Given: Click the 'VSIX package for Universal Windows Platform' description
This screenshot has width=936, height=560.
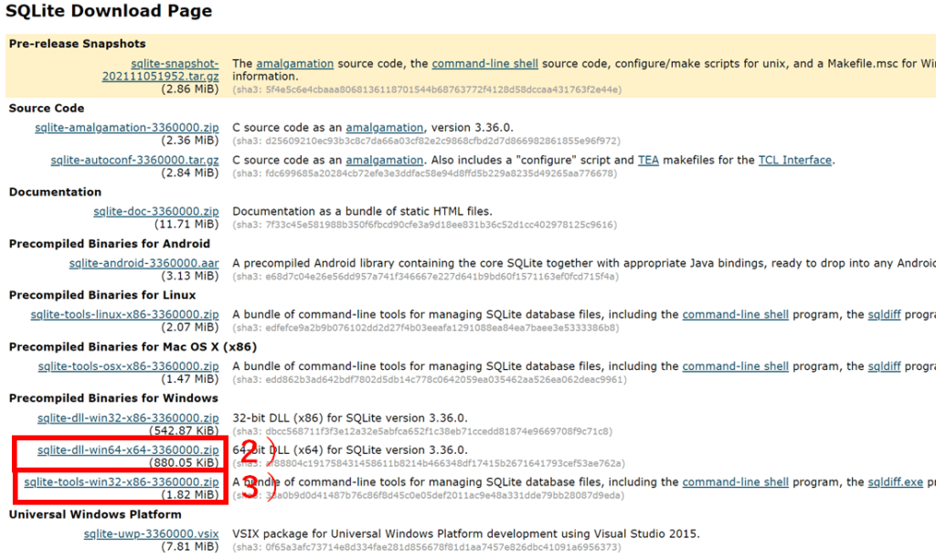Looking at the screenshot, I should (466, 534).
